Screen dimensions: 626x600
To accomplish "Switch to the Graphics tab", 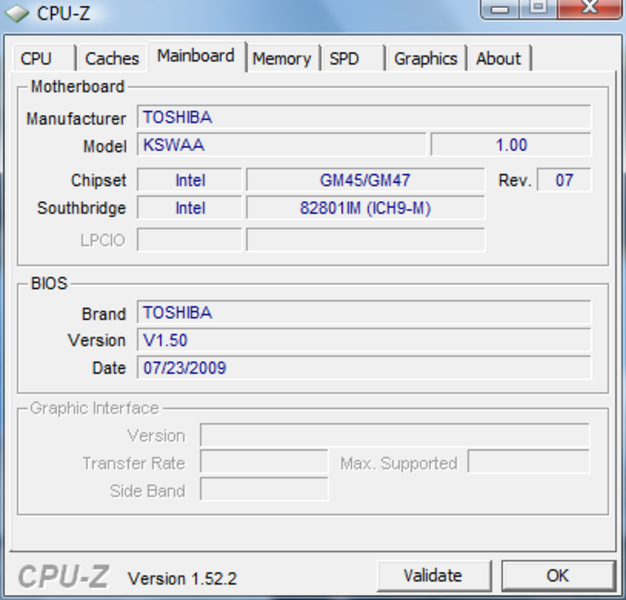I will 426,58.
